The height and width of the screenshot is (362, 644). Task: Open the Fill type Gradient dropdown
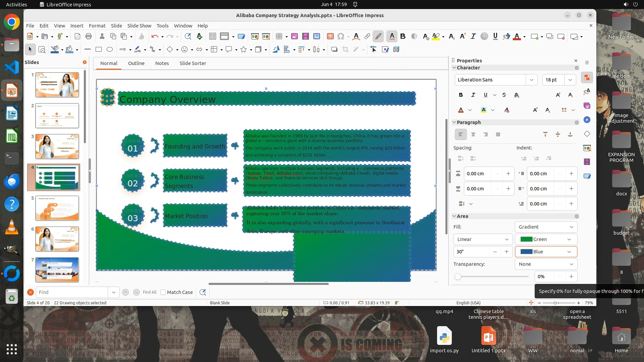pyautogui.click(x=546, y=227)
